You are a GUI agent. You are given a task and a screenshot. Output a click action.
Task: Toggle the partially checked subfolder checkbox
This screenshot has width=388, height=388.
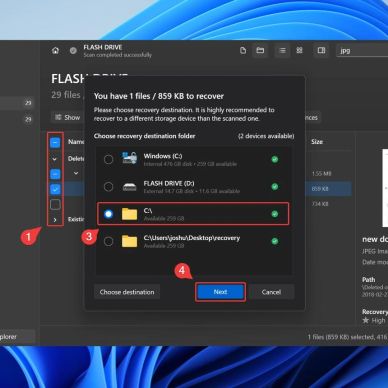pos(55,174)
